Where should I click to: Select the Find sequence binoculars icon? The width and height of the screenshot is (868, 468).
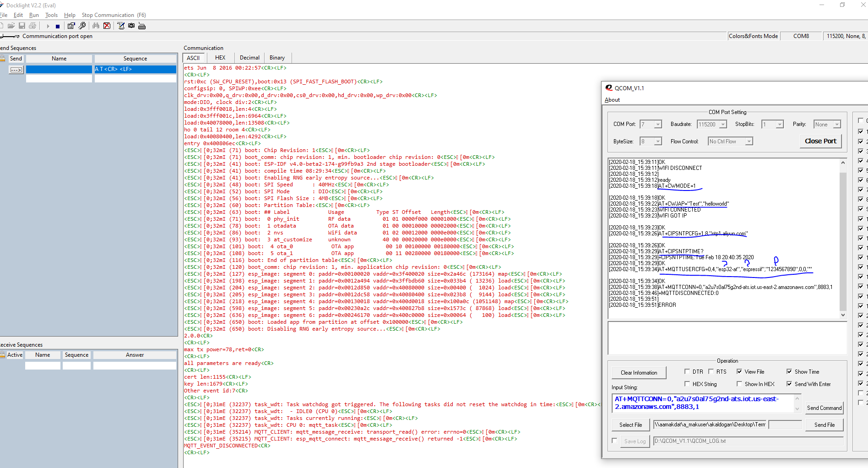[96, 26]
